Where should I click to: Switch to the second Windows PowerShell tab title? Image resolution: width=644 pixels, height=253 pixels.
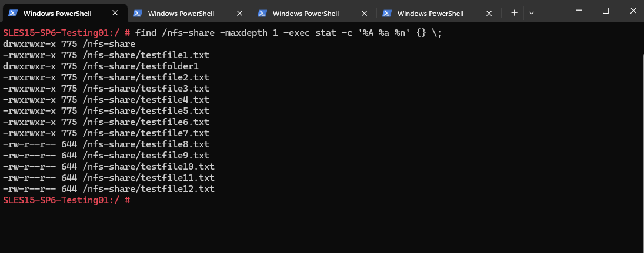point(181,14)
